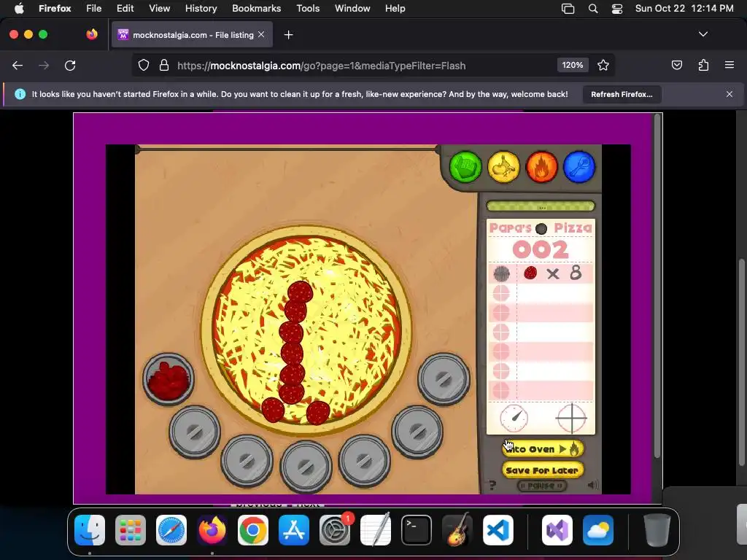The width and height of the screenshot is (747, 560).
Task: Open the green Order Station button
Action: point(465,167)
